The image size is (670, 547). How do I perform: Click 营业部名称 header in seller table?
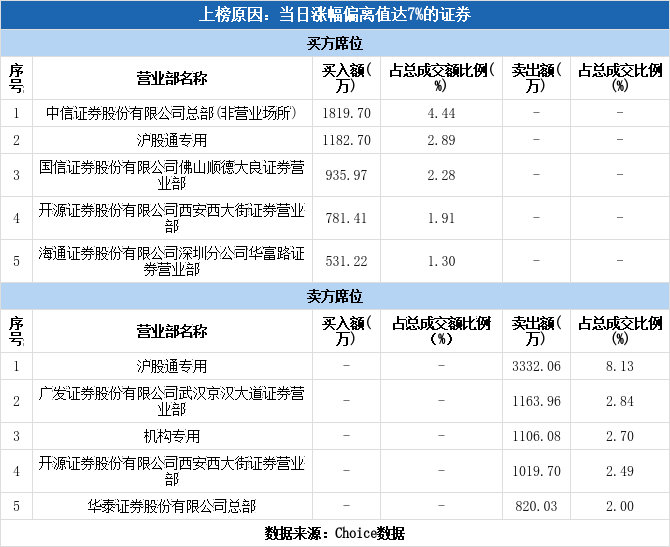pos(171,331)
